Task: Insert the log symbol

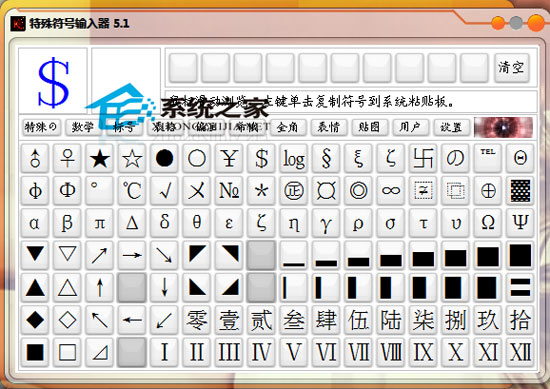Action: point(294,159)
